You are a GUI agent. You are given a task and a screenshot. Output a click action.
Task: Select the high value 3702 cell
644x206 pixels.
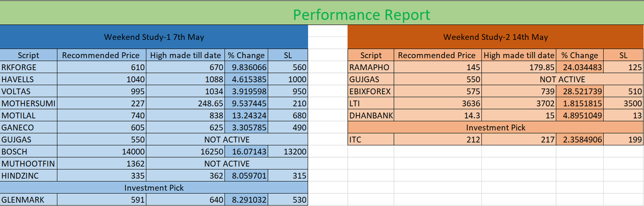(519, 103)
